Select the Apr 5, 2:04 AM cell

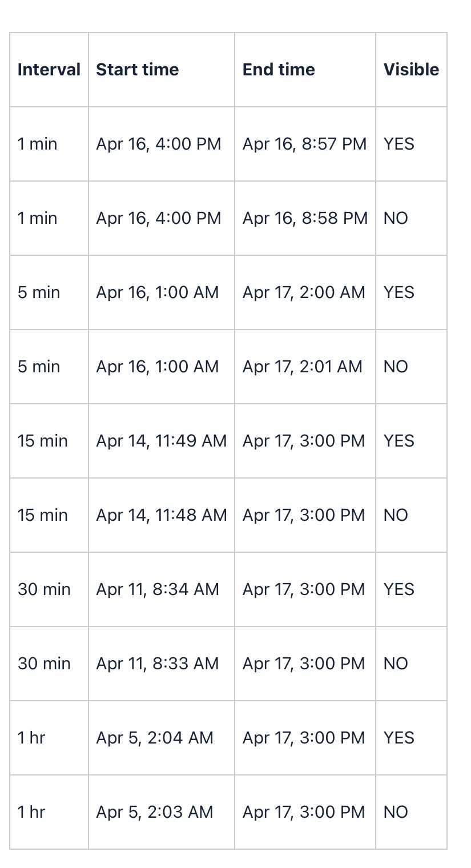point(155,738)
